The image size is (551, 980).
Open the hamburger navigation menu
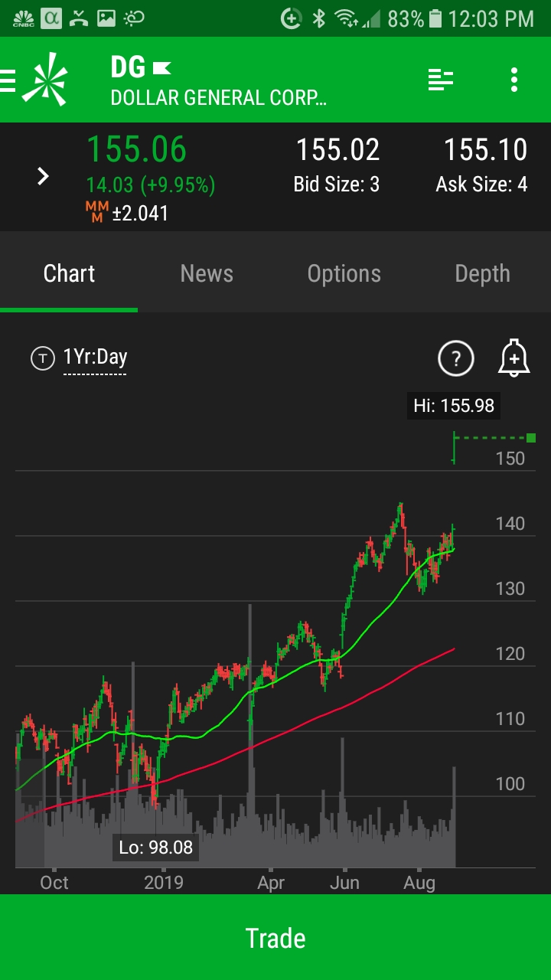point(8,80)
